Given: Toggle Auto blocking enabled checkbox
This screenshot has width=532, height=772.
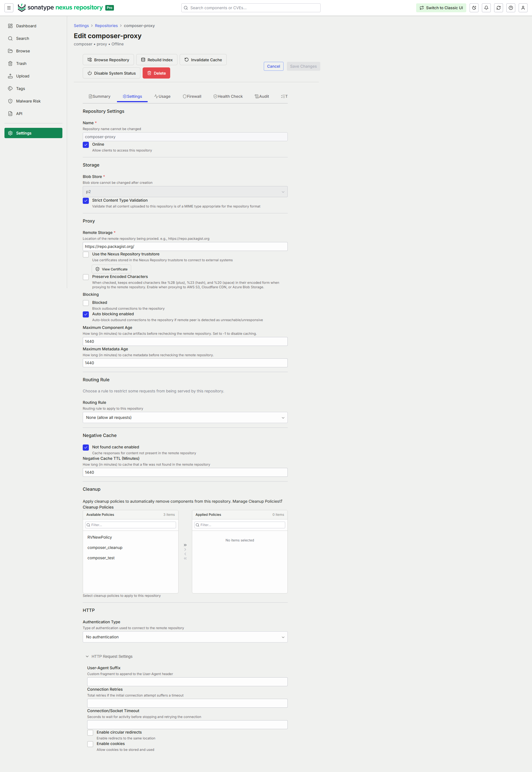Looking at the screenshot, I should point(86,314).
